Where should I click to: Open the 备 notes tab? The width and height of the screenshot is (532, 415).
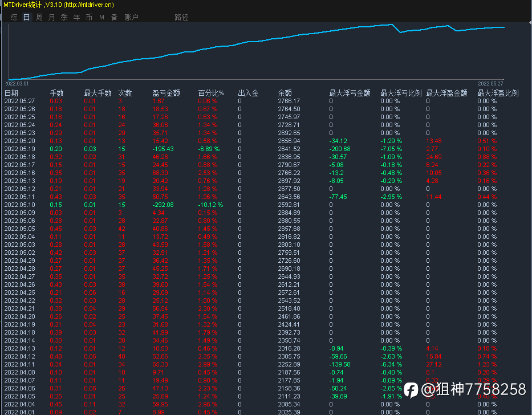(115, 17)
